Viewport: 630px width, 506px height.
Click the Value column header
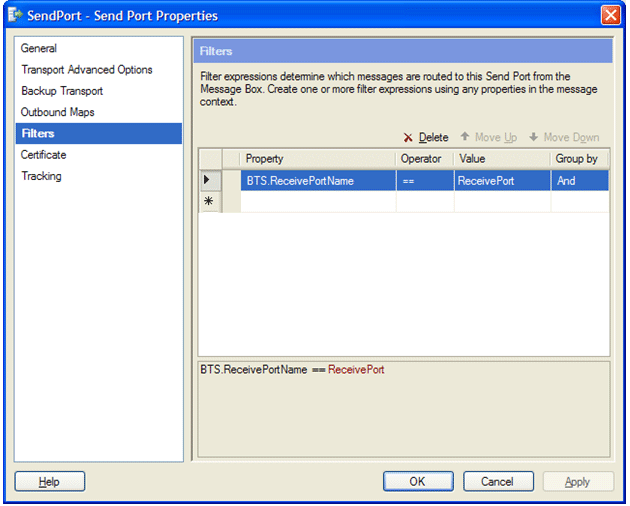click(x=502, y=159)
